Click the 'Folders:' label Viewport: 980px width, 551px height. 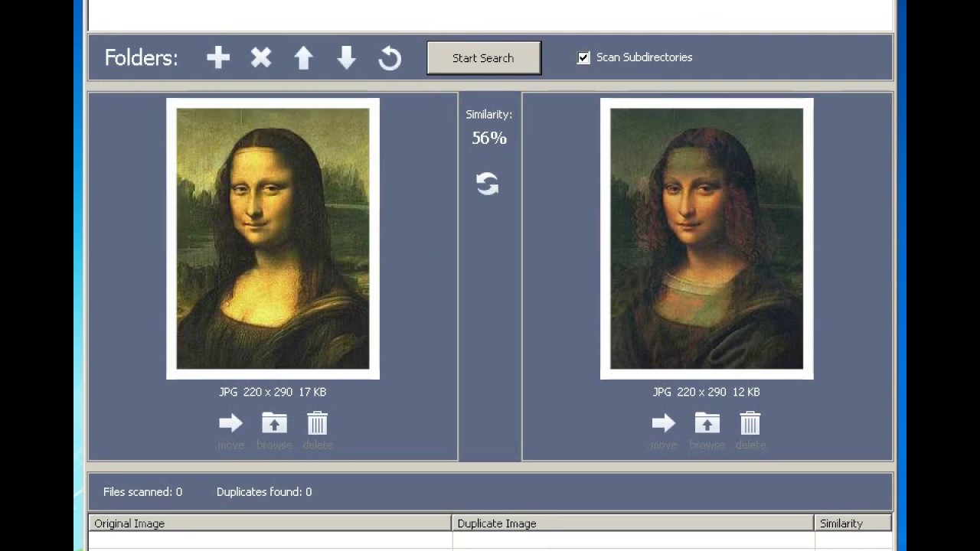point(141,58)
